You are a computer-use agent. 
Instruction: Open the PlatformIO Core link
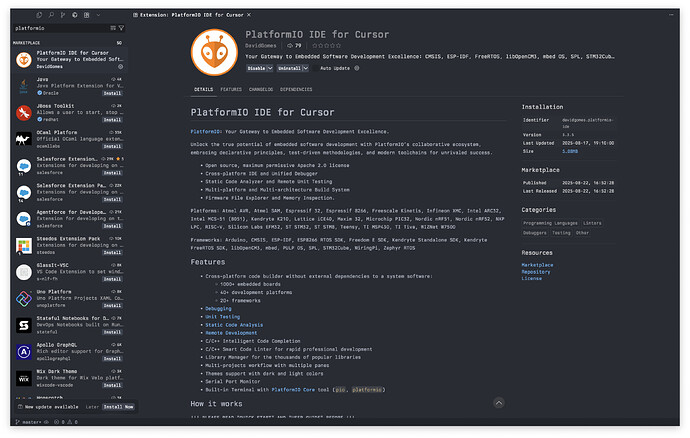[x=293, y=390]
